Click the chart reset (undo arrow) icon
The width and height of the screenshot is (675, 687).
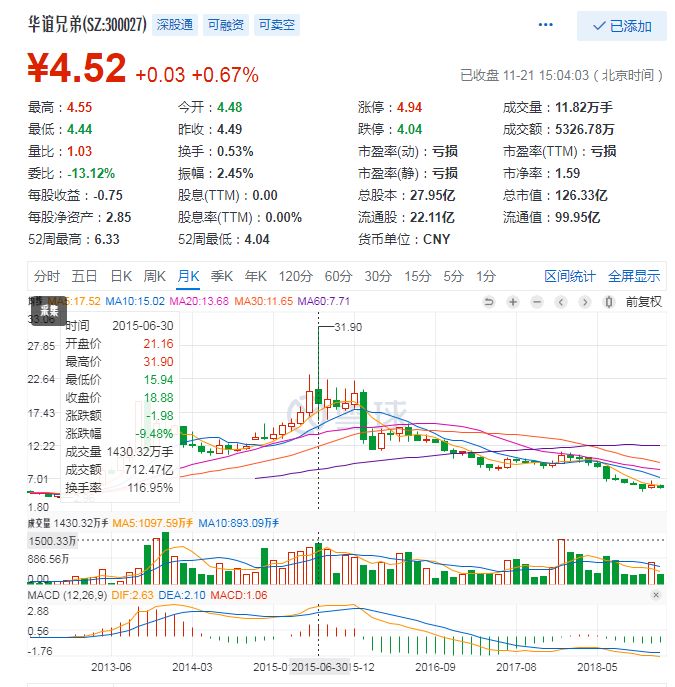[488, 301]
